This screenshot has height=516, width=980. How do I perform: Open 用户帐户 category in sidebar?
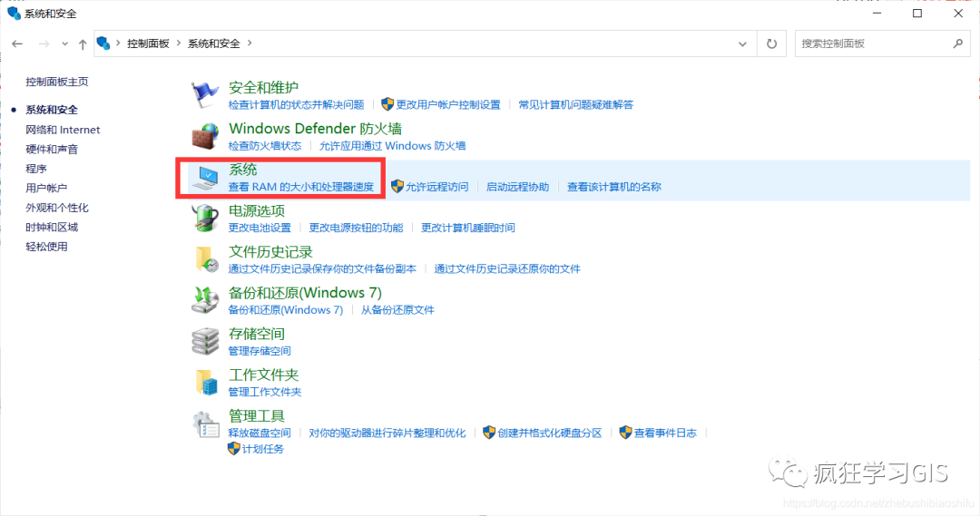coord(46,188)
